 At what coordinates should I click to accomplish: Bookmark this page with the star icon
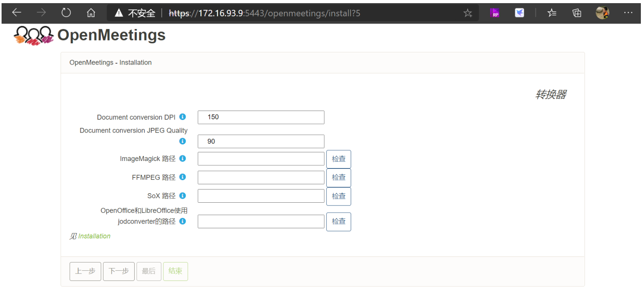(467, 13)
